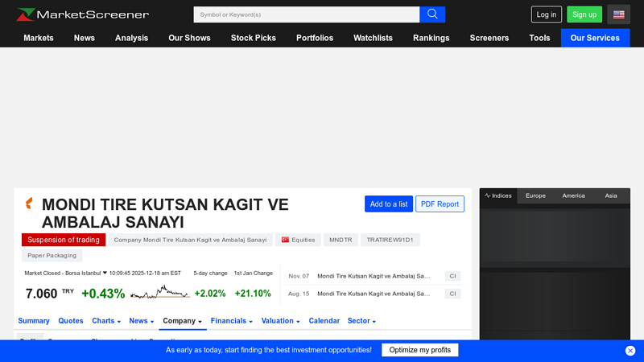Image resolution: width=644 pixels, height=362 pixels.
Task: Expand the Valuation dropdown tab
Action: (280, 321)
